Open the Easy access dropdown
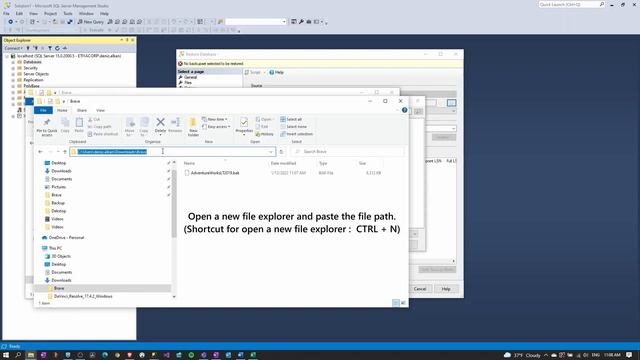This screenshot has width=640, height=360. point(216,127)
